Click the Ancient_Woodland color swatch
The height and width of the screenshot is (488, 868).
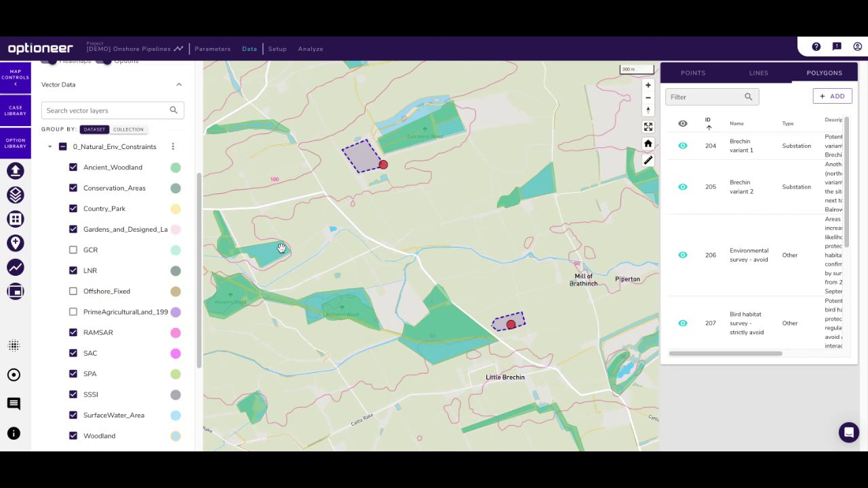pyautogui.click(x=176, y=167)
